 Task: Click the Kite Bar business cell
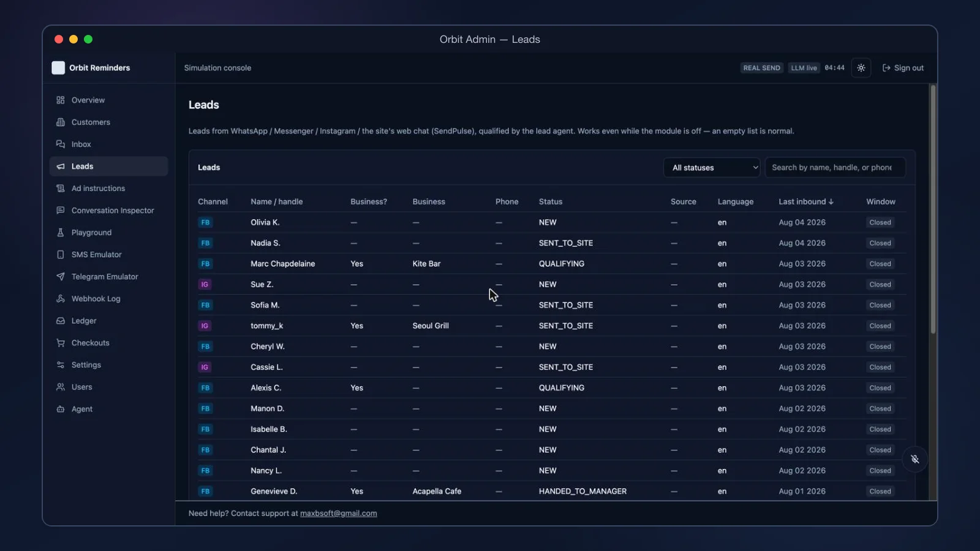[426, 264]
